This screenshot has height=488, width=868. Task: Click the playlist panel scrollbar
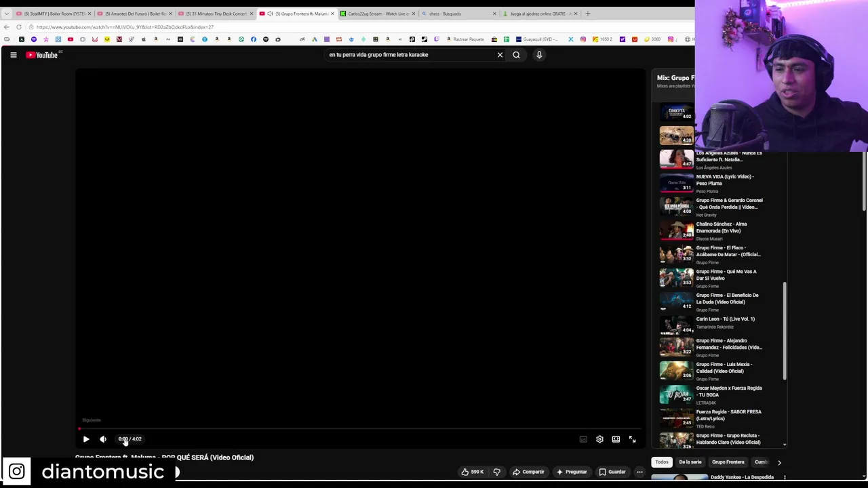pos(785,331)
